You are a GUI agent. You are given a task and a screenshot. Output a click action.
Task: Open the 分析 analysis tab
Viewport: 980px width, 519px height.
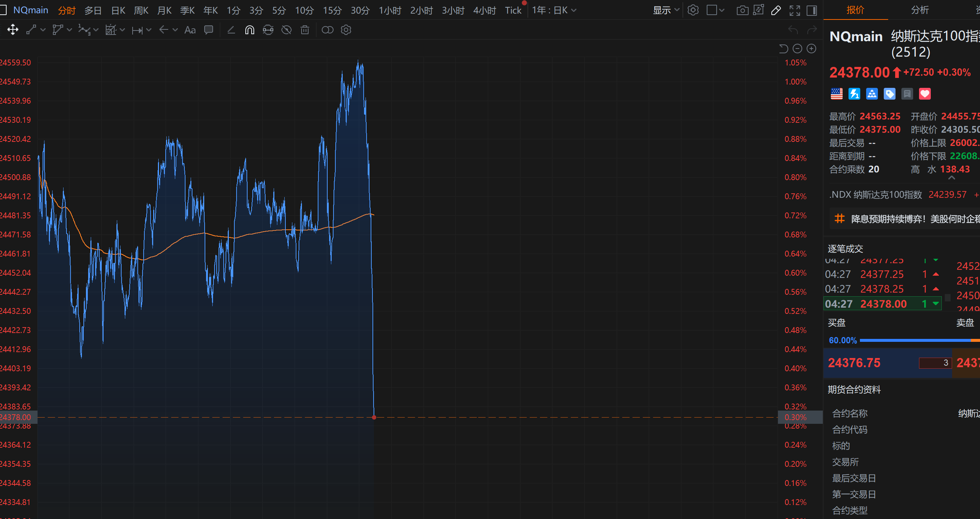coord(919,10)
